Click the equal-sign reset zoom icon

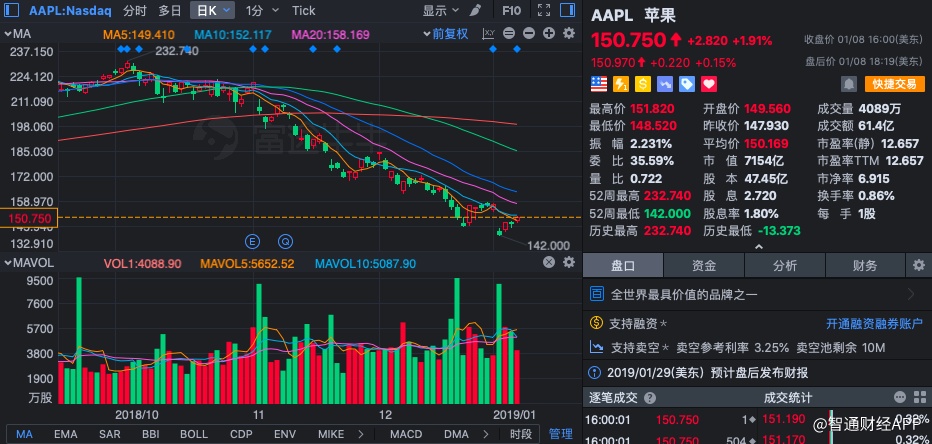pos(508,33)
